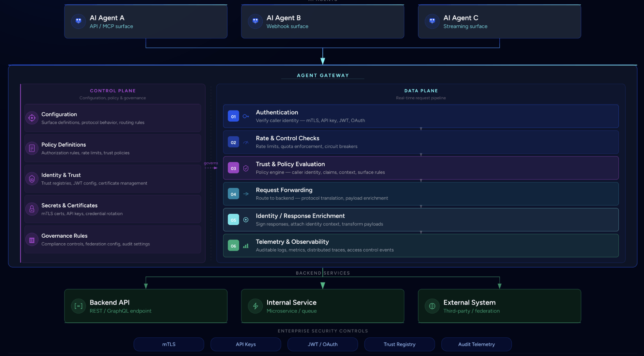Click the Telemetry & Observability title
The image size is (644, 356).
[x=292, y=242]
